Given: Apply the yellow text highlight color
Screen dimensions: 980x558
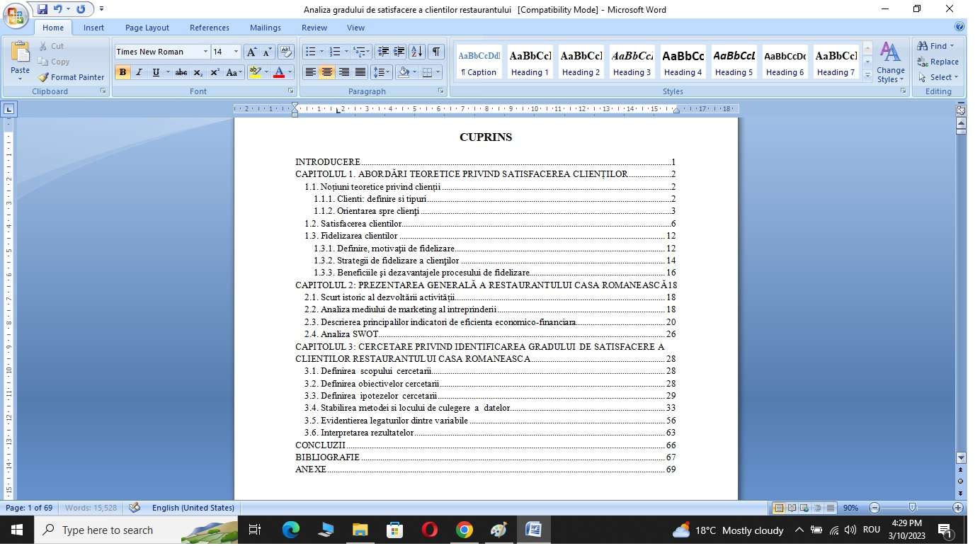Looking at the screenshot, I should tap(256, 72).
